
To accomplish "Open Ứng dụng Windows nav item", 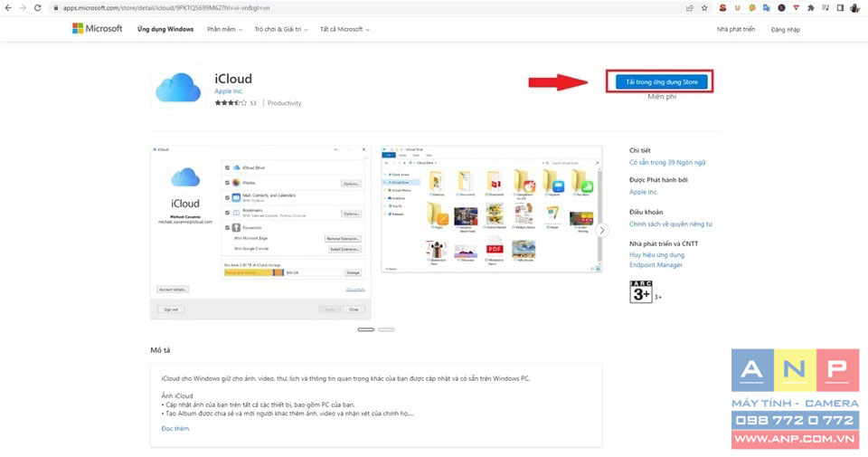I will point(165,29).
